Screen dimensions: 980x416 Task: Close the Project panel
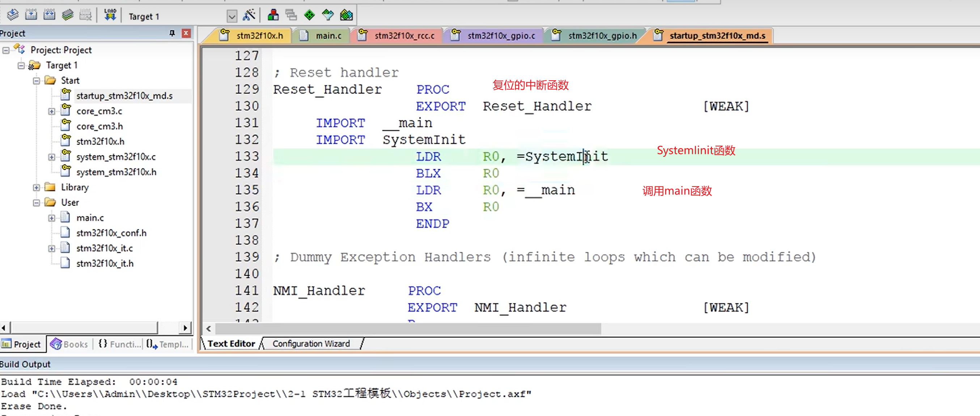point(186,34)
